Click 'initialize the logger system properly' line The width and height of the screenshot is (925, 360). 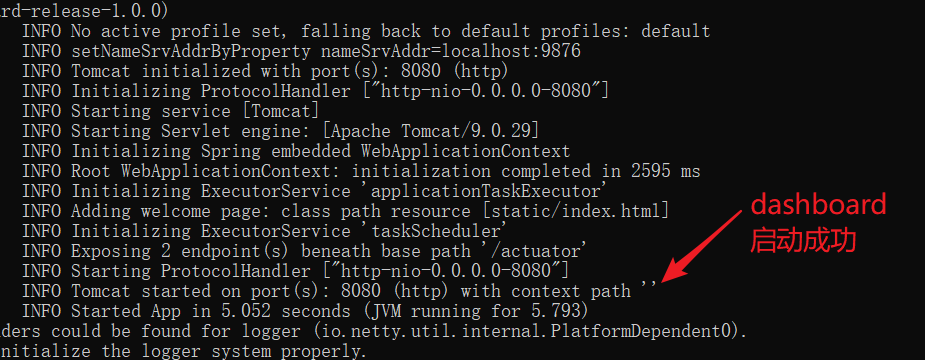(x=183, y=351)
